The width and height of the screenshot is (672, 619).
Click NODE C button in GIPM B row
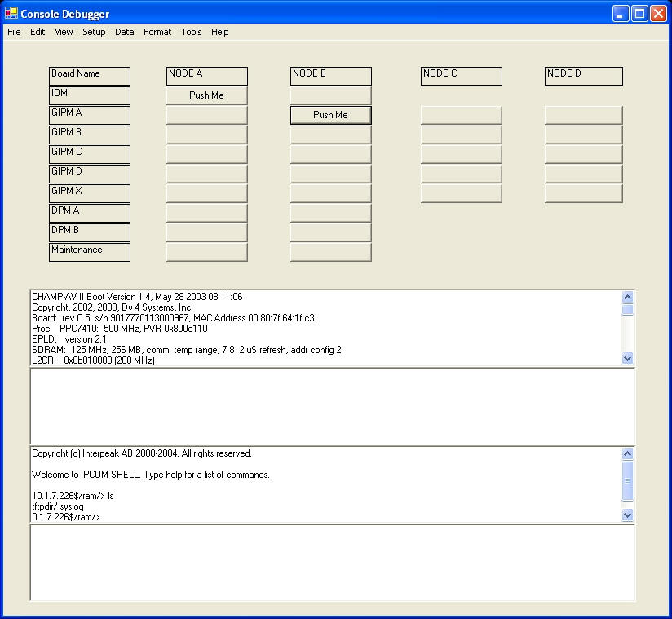[461, 135]
